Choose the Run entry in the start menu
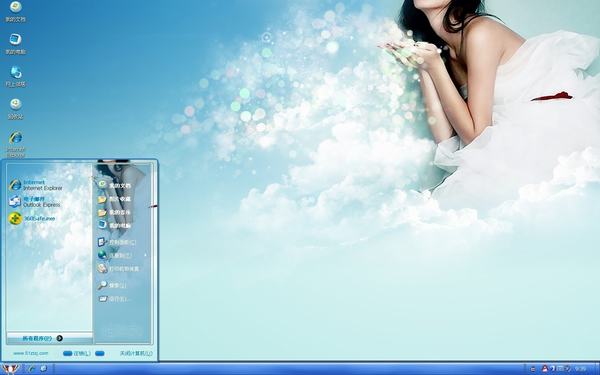This screenshot has width=600, height=375. click(x=112, y=299)
